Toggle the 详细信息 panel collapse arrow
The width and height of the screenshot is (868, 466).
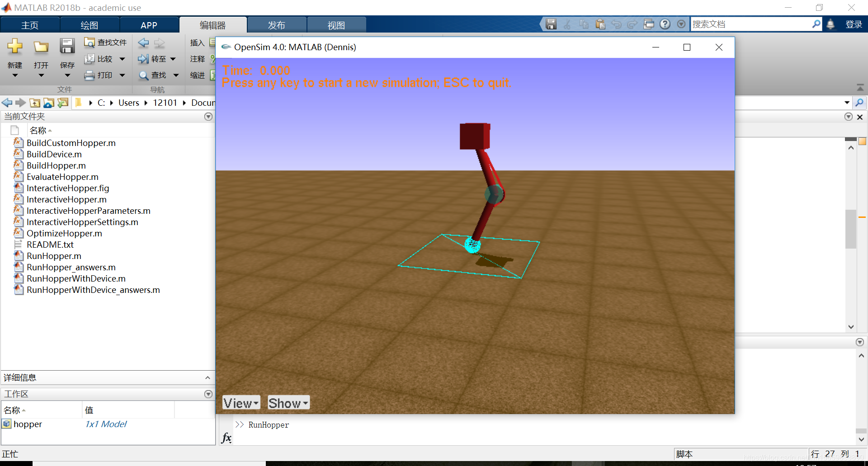point(208,378)
